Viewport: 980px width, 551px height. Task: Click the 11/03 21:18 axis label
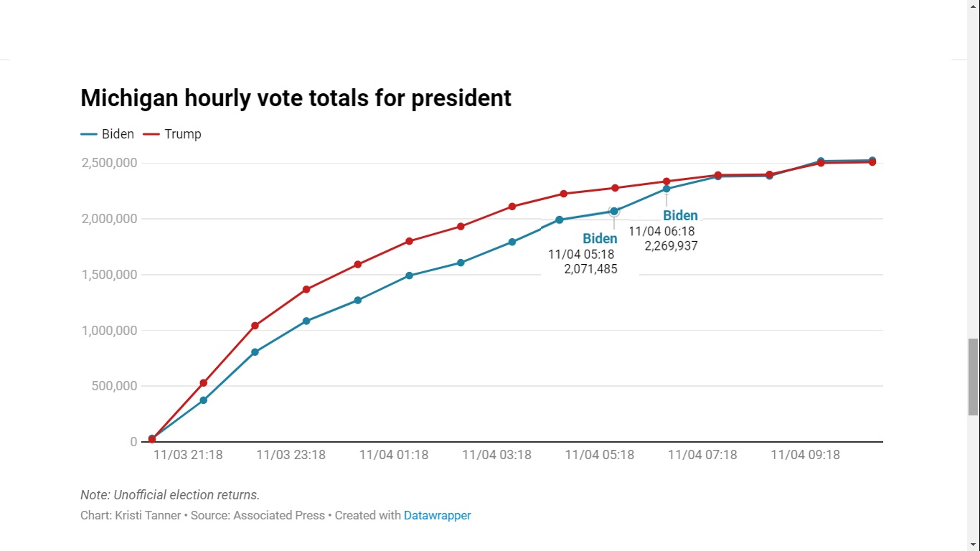(x=188, y=455)
